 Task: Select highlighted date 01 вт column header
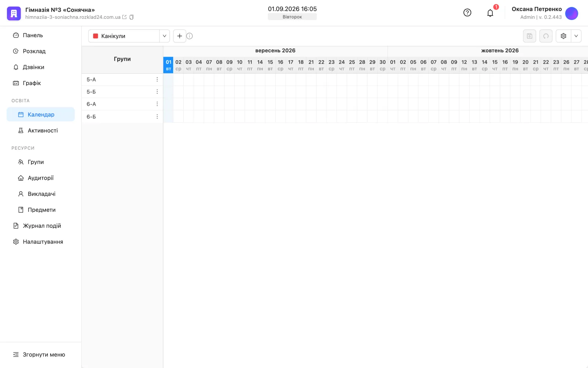click(168, 65)
